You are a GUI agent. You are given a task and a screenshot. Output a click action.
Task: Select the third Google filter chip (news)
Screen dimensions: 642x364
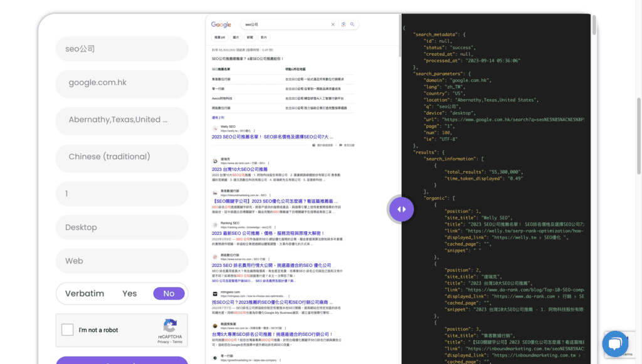tap(250, 37)
